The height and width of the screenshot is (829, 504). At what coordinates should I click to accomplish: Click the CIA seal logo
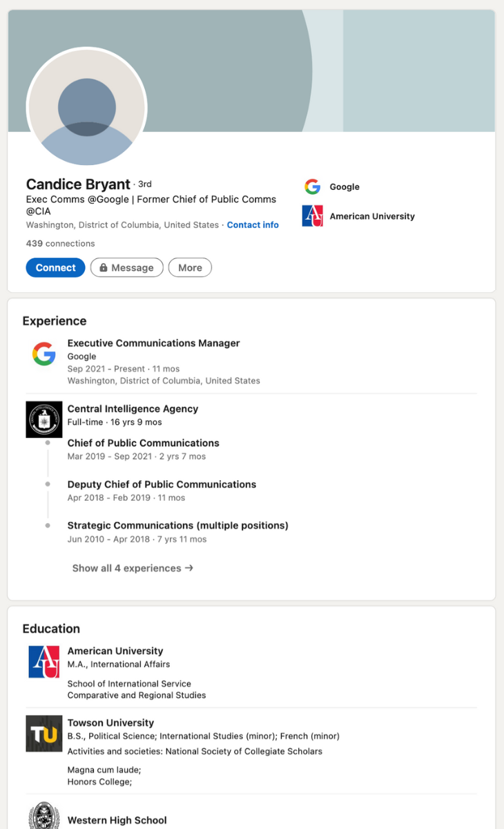coord(44,419)
